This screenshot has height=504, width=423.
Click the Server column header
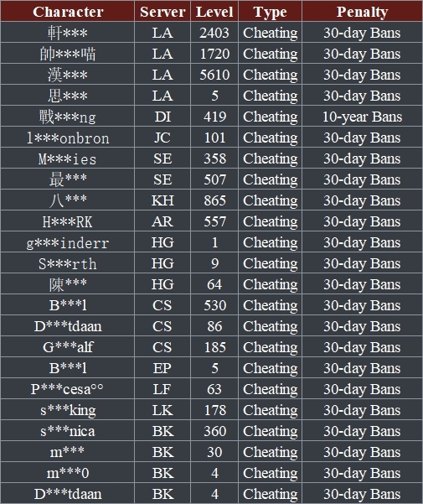coord(162,12)
